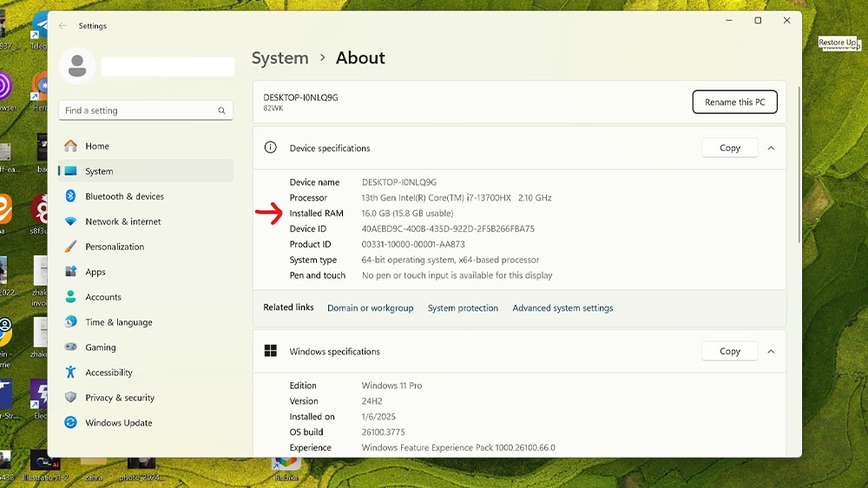Screen dimensions: 868x488
Task: Open Domain or workgroup link
Action: click(x=370, y=308)
